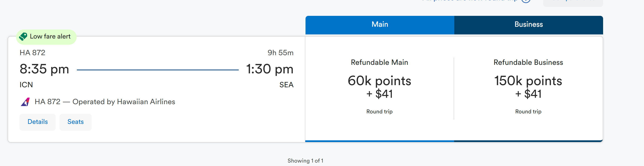Click the Low fare alert label text

(50, 36)
